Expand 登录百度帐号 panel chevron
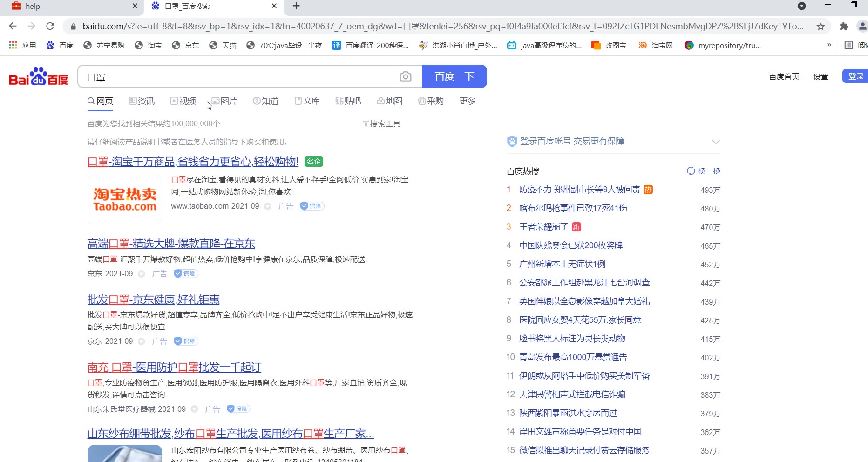This screenshot has width=868, height=462. (716, 142)
